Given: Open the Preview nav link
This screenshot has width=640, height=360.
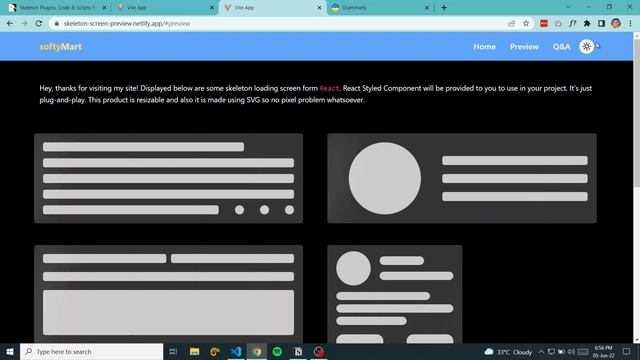Looking at the screenshot, I should pos(524,47).
